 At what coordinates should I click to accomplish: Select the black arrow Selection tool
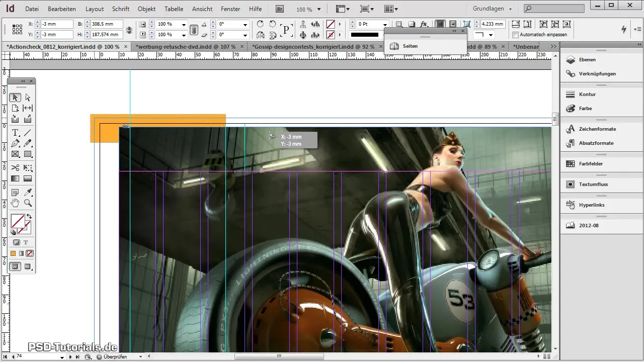click(15, 98)
